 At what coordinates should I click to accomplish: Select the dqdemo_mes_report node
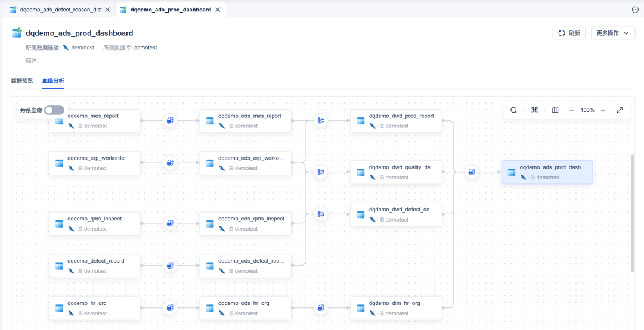pyautogui.click(x=94, y=121)
